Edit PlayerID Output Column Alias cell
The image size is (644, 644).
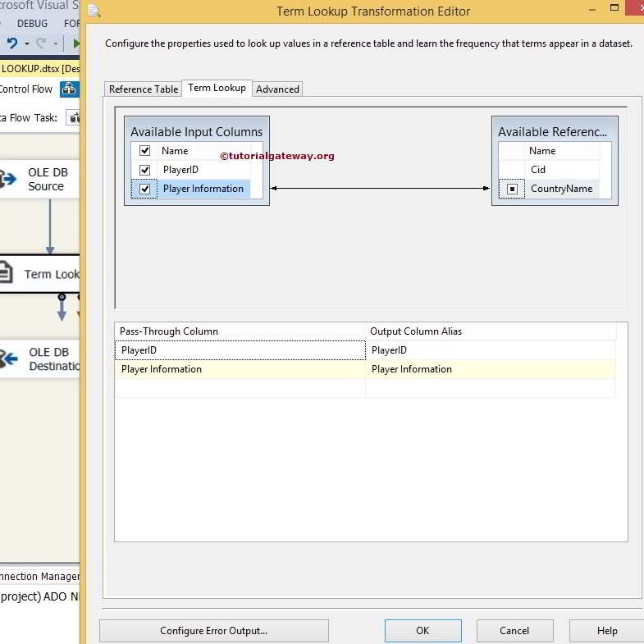[491, 350]
